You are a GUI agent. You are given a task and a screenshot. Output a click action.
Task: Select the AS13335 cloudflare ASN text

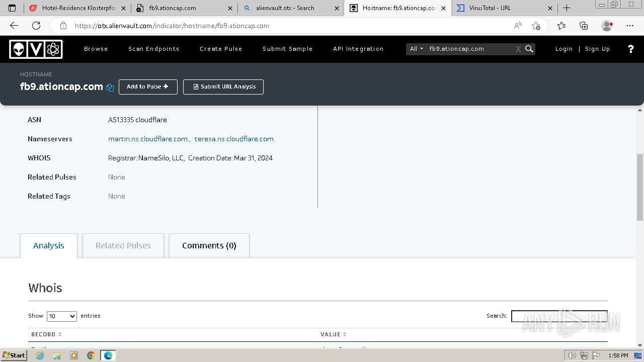[x=137, y=120]
